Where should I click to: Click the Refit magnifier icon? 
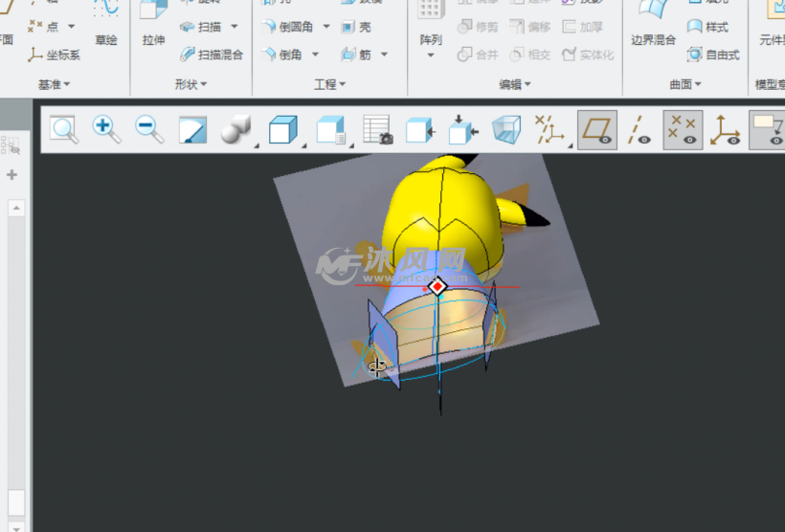pyautogui.click(x=64, y=130)
